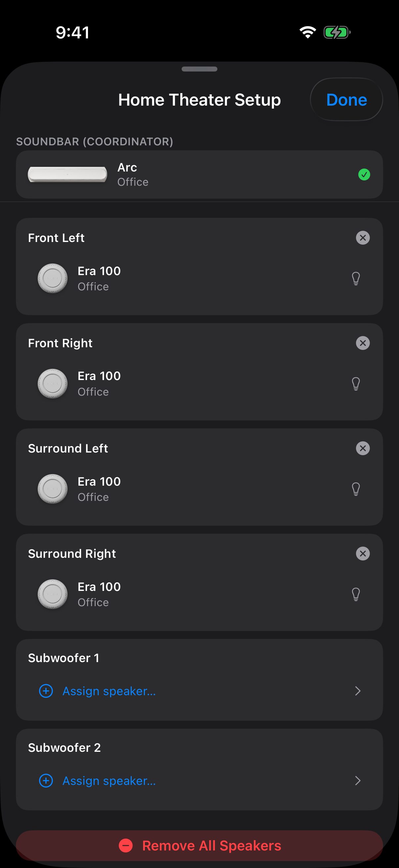The height and width of the screenshot is (868, 399).
Task: Tap the Front Right identify lightbulb icon
Action: [356, 384]
